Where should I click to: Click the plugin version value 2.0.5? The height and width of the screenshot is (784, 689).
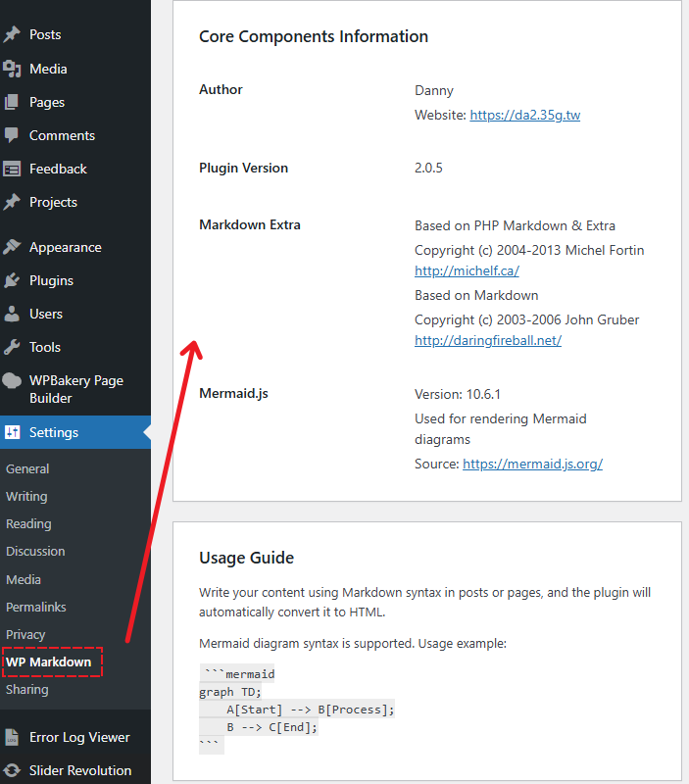click(428, 168)
